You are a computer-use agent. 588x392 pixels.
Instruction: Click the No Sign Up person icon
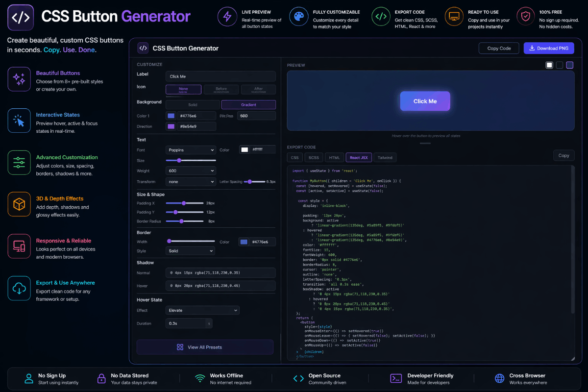click(29, 378)
